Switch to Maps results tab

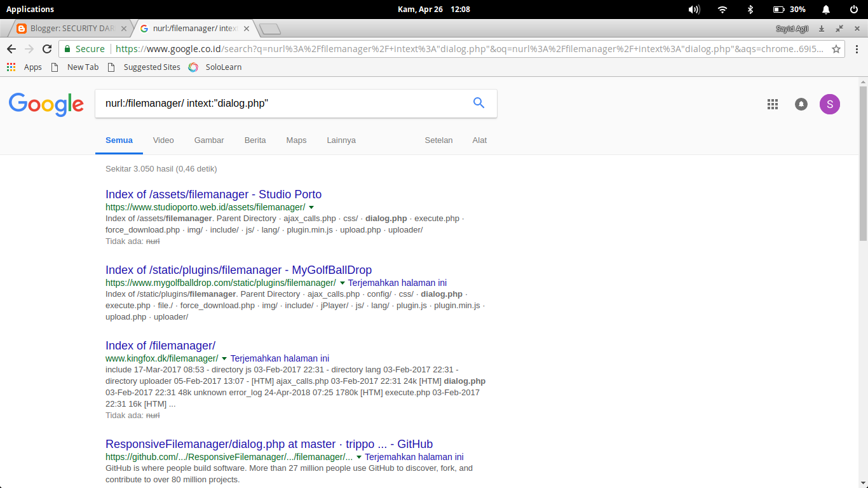click(x=296, y=140)
